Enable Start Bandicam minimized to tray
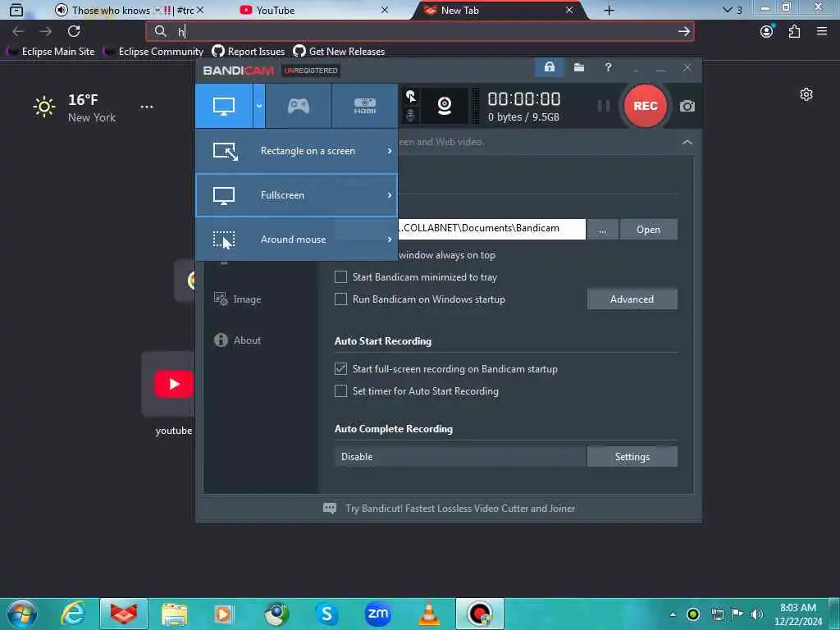Viewport: 840px width, 630px height. coord(340,277)
